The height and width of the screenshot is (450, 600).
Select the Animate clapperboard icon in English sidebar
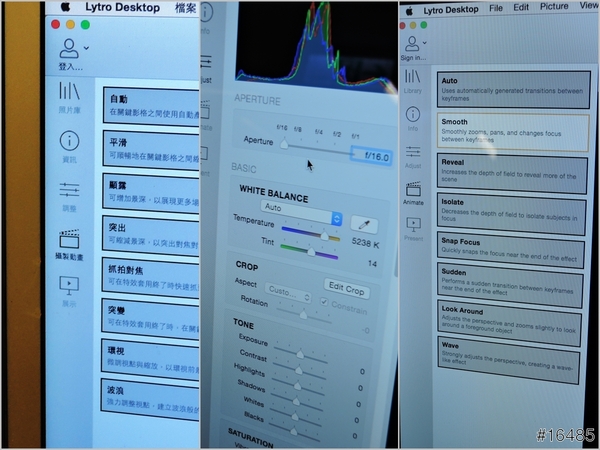coord(413,188)
